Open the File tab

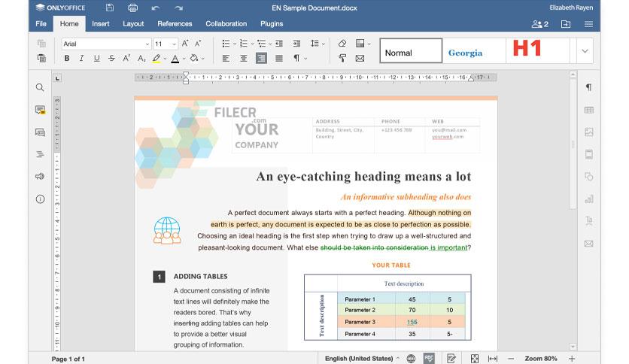[41, 23]
